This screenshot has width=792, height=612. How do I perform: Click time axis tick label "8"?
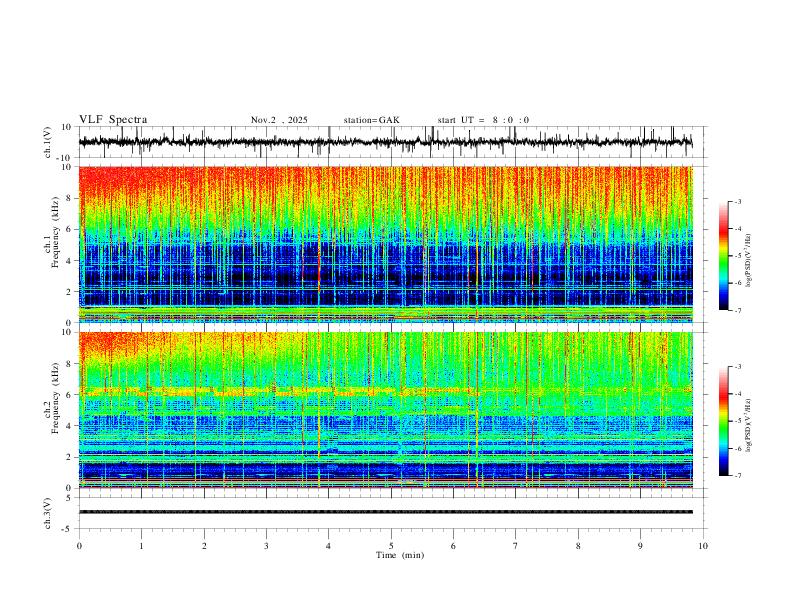[x=578, y=546]
